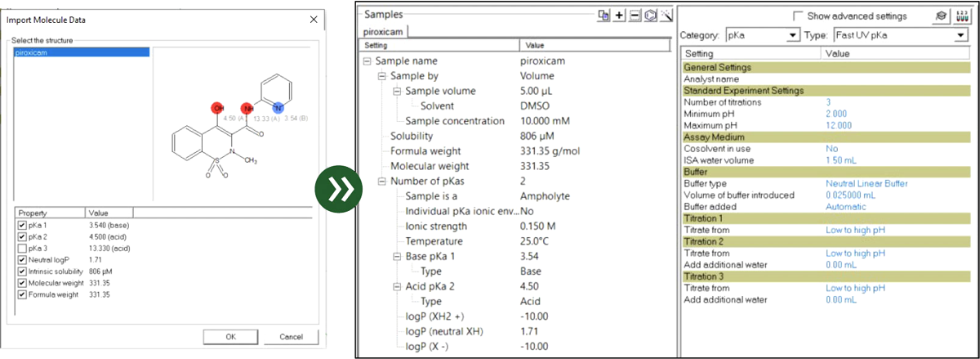
Task: Toggle the Neutral logP checkbox
Action: click(22, 259)
